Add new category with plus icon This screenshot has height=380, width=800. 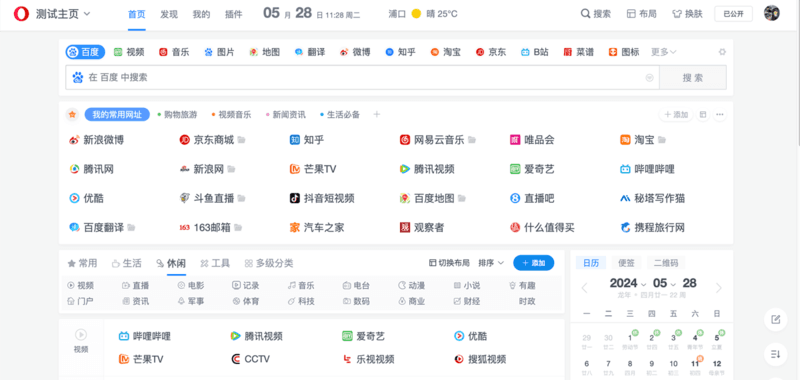coord(377,115)
